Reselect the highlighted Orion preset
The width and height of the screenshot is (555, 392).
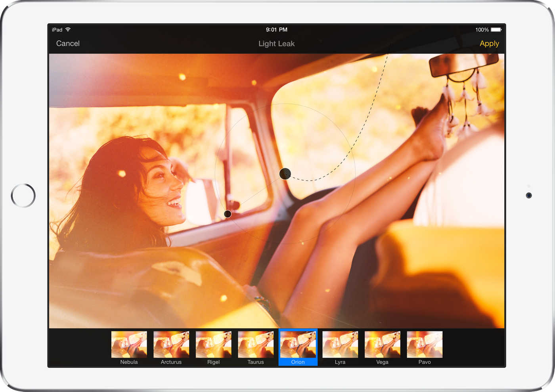pos(298,344)
